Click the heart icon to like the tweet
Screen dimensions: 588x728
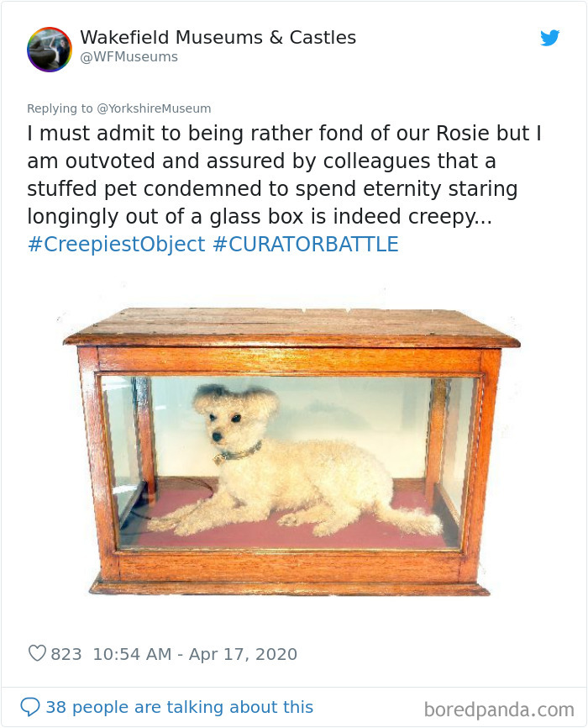coord(37,652)
